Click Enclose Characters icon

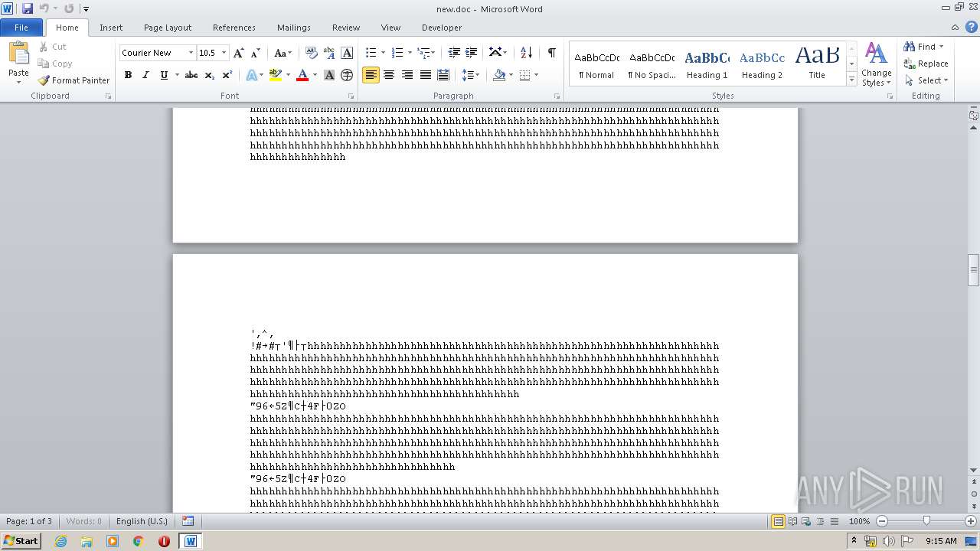347,75
